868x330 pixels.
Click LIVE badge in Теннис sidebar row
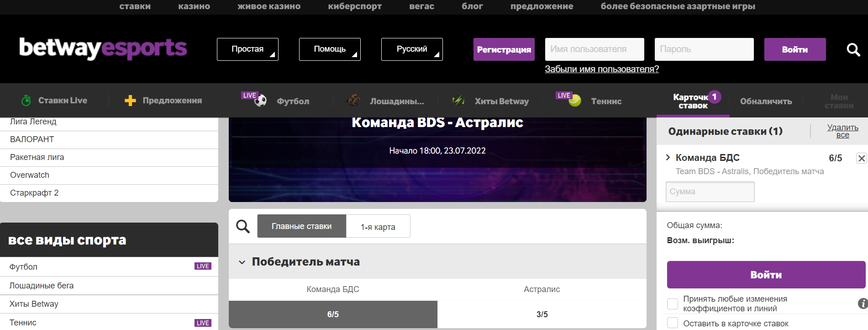pyautogui.click(x=203, y=323)
